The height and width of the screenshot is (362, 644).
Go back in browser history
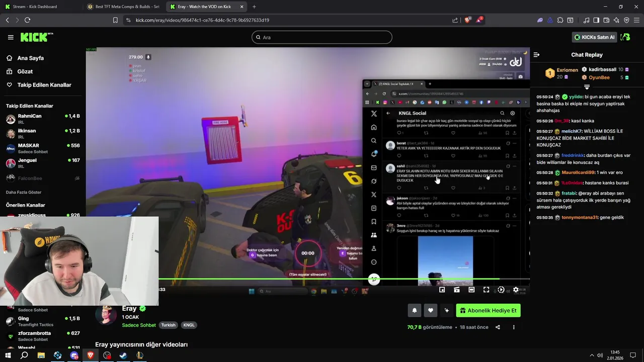[7, 20]
